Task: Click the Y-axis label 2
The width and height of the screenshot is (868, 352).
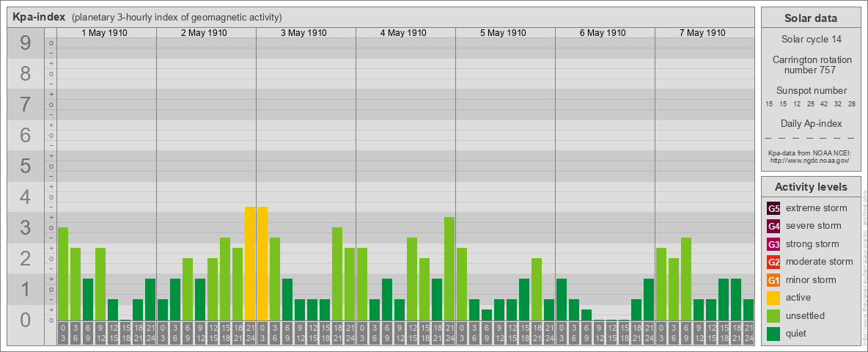Action: tap(26, 258)
